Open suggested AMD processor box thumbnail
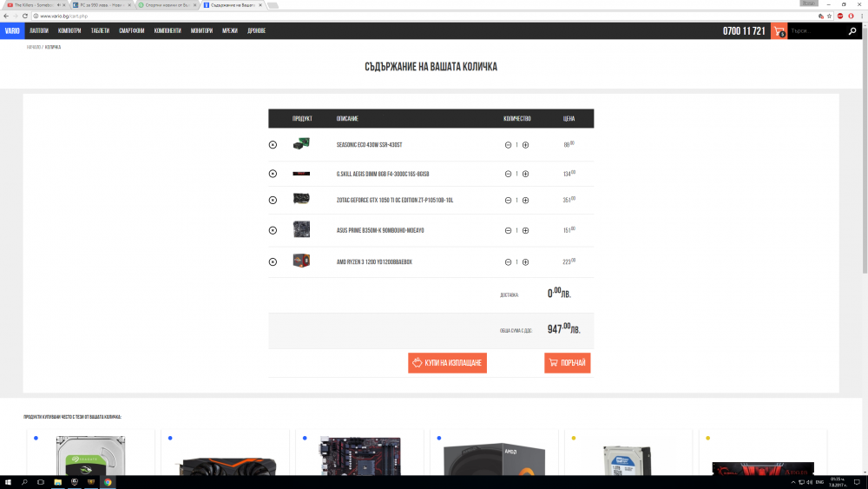The width and height of the screenshot is (868, 489). pyautogui.click(x=494, y=459)
